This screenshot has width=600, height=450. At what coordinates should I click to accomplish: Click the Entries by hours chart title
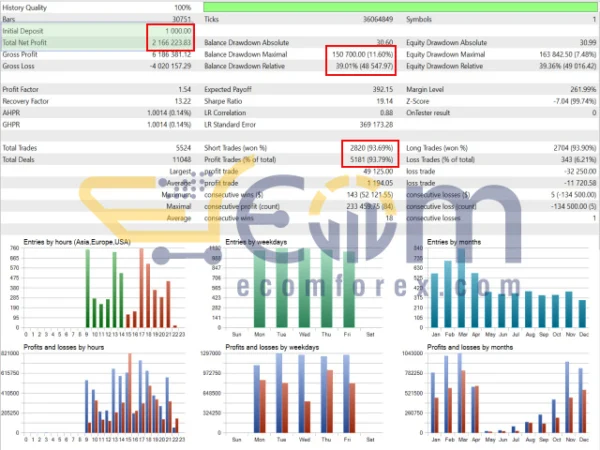pyautogui.click(x=77, y=242)
